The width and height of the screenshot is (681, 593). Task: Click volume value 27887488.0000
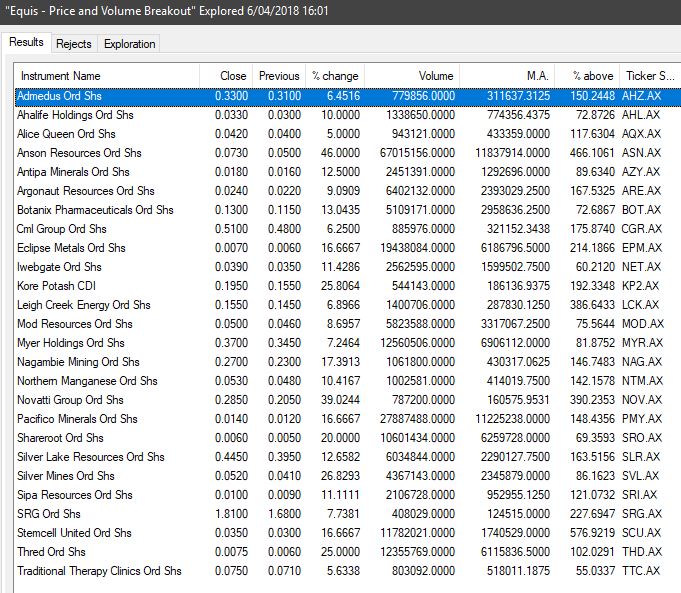[x=417, y=419]
